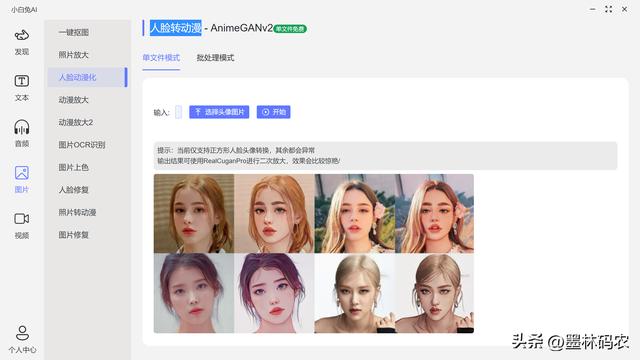Minimize the 小白兔AI window
Viewport: 640px width, 360px height.
tap(593, 9)
